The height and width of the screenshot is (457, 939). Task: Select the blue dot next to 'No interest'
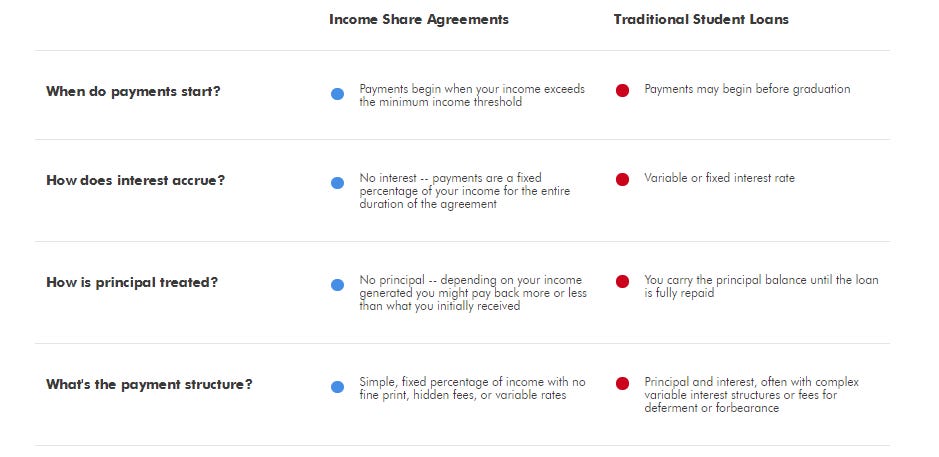click(337, 183)
